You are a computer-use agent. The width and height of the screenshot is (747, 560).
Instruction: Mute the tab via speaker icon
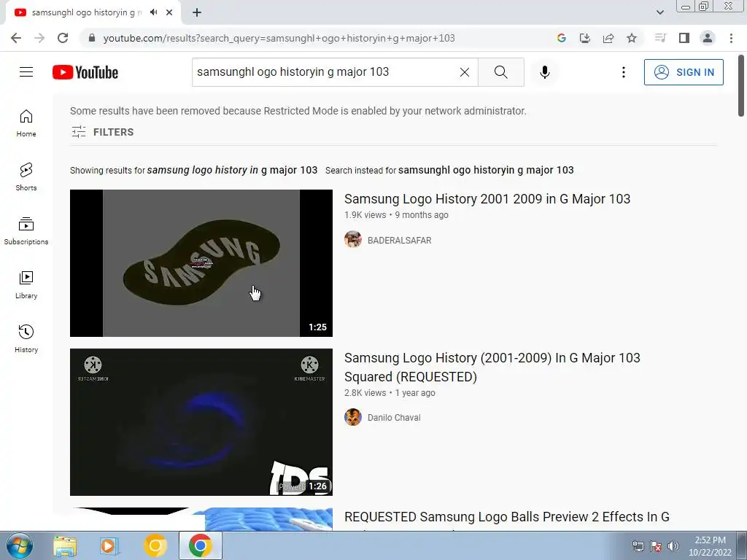(153, 12)
